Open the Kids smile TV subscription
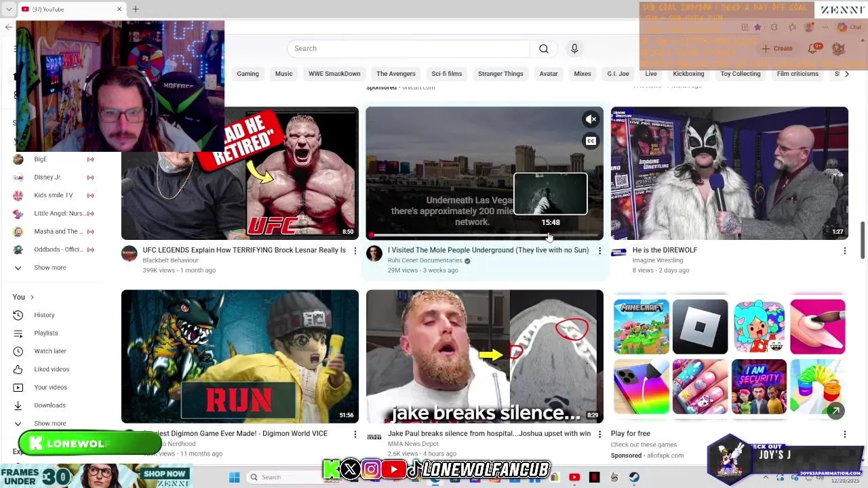The image size is (868, 488). pyautogui.click(x=54, y=195)
